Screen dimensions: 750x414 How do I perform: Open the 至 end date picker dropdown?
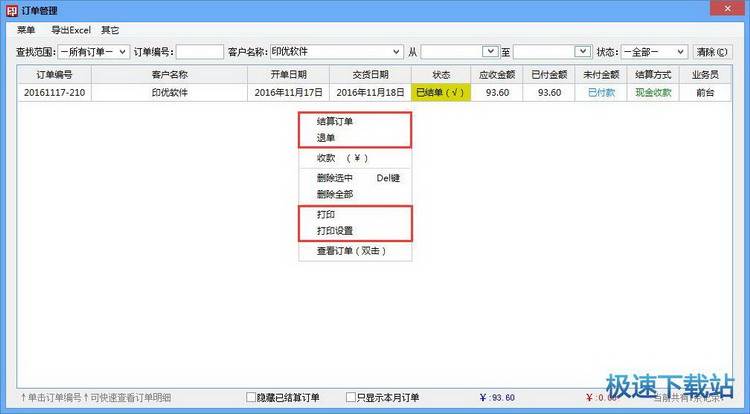point(583,51)
